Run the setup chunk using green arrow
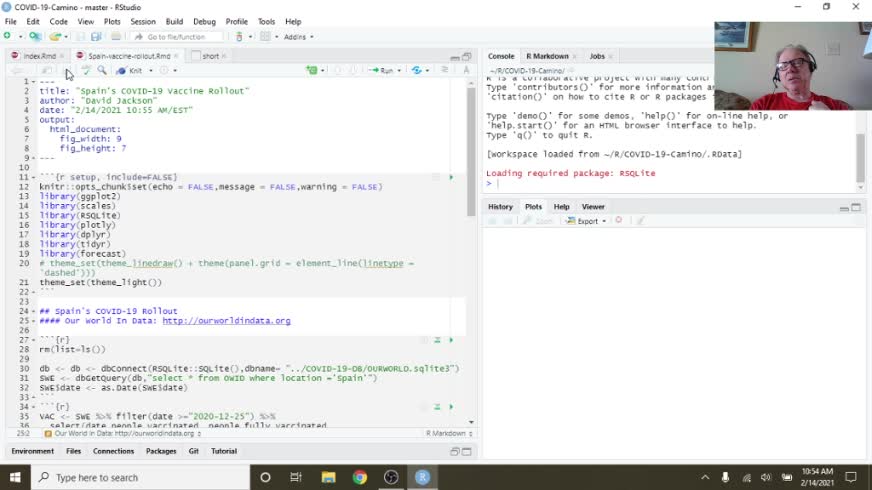The image size is (872, 490). point(451,177)
